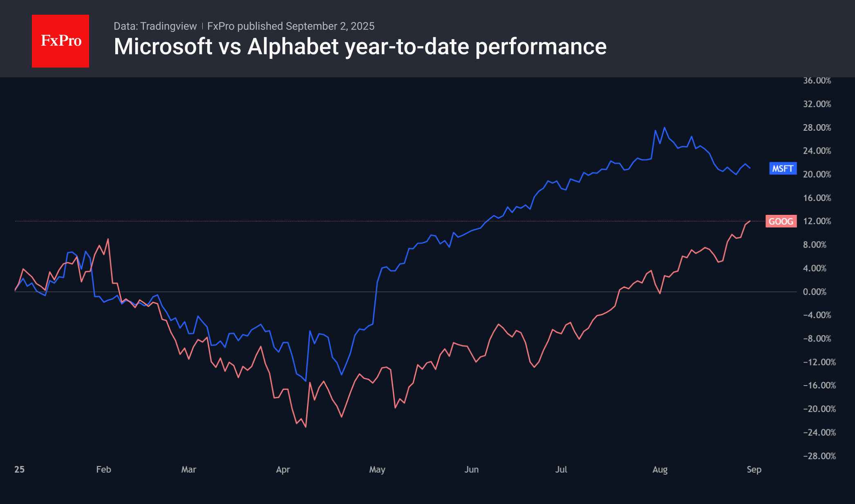Click the −16.00% value on price scale
The width and height of the screenshot is (855, 504).
(x=819, y=385)
